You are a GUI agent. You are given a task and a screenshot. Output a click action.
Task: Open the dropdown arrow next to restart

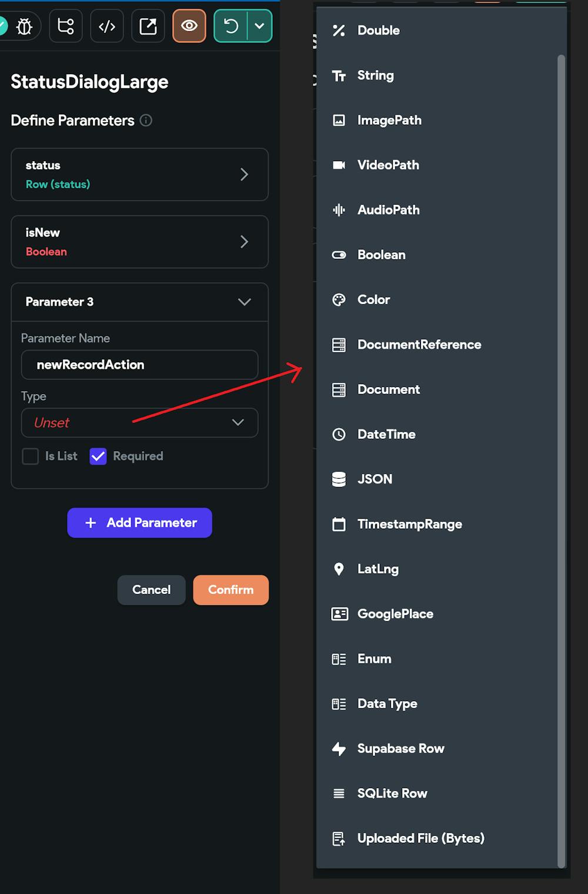tap(259, 26)
